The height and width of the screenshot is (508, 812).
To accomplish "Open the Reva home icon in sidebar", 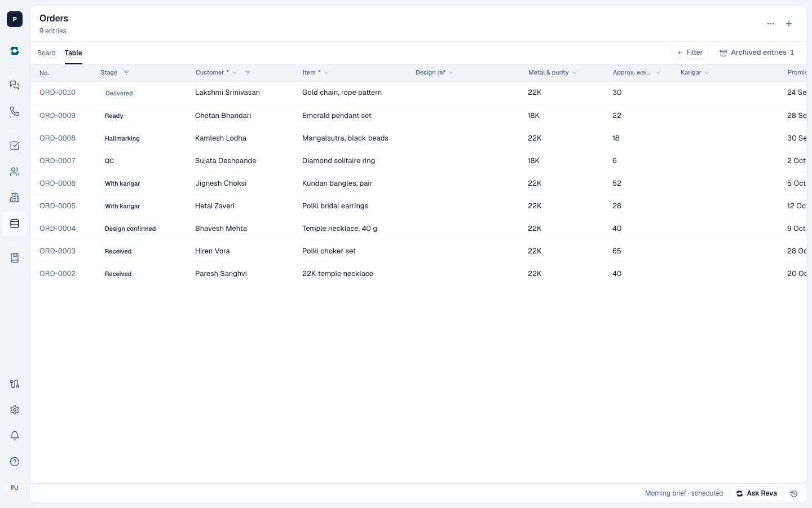I will coord(15,51).
